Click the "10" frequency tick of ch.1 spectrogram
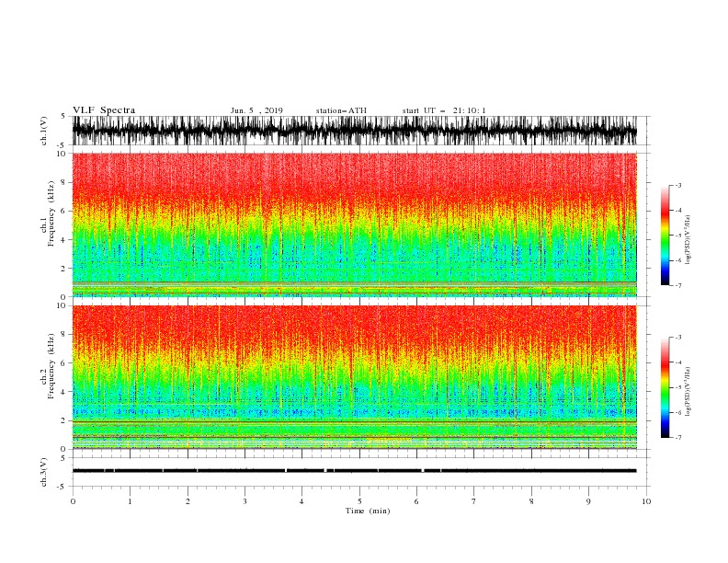 pyautogui.click(x=61, y=154)
